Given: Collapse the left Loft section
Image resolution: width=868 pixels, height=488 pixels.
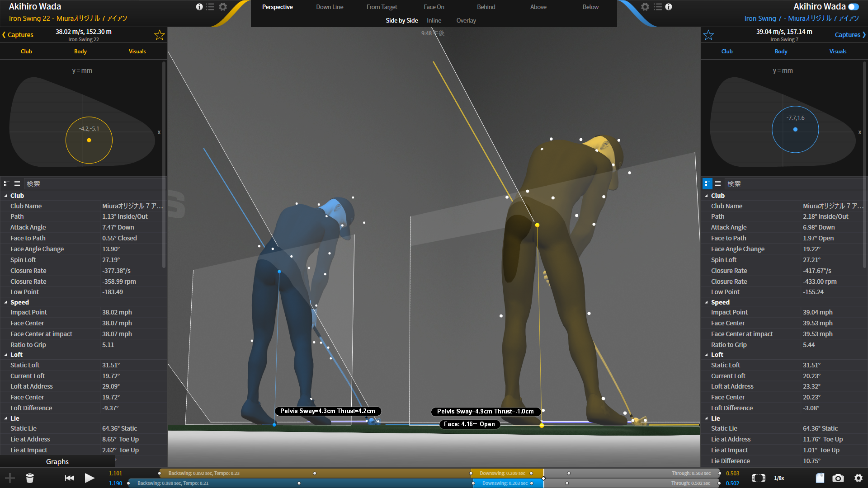Looking at the screenshot, I should pos(6,355).
